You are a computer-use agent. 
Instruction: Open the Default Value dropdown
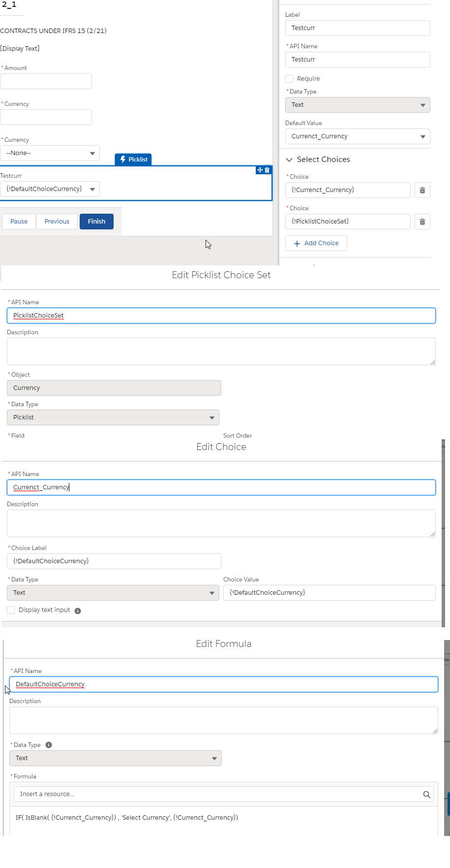(x=358, y=136)
